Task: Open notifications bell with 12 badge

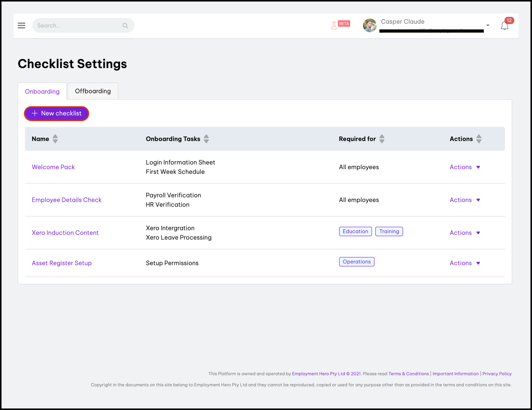Action: click(x=505, y=25)
